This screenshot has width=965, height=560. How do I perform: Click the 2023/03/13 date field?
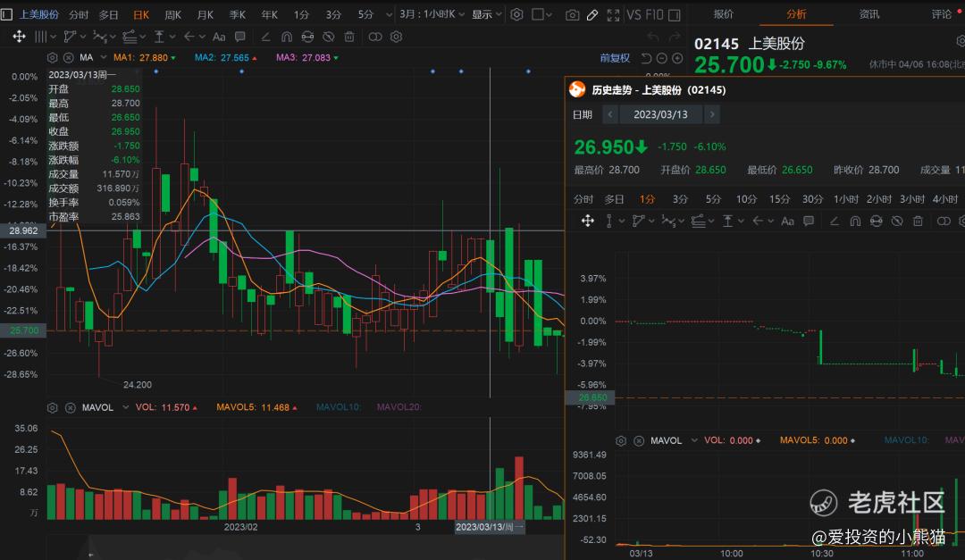(x=661, y=113)
